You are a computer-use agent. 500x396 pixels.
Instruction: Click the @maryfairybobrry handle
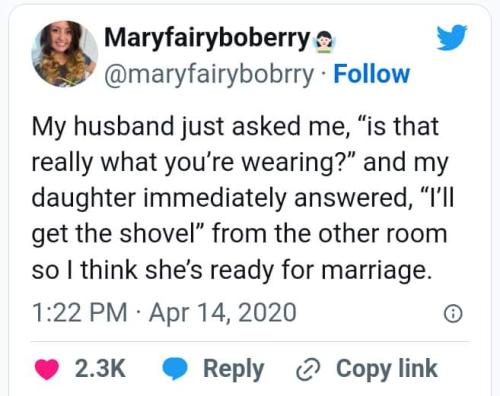point(209,75)
